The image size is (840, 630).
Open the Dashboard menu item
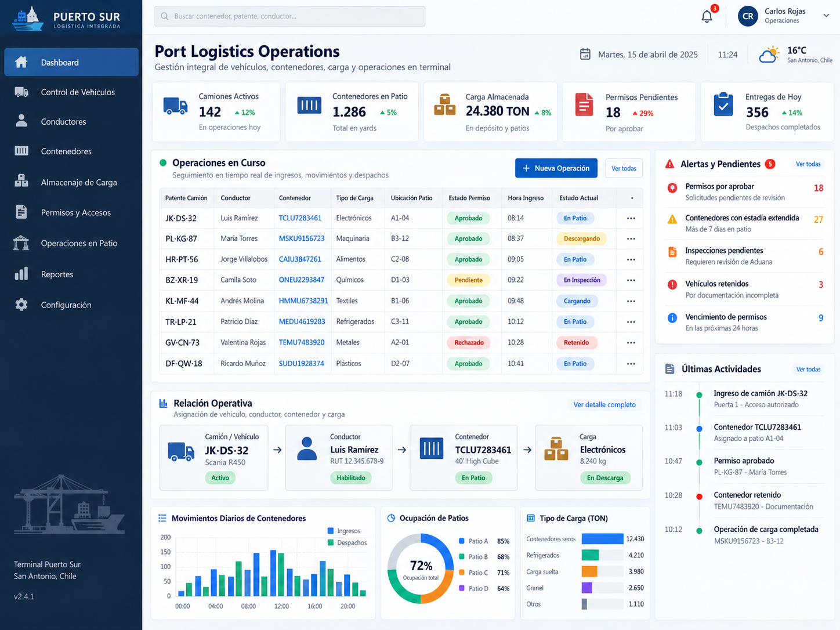pos(71,62)
